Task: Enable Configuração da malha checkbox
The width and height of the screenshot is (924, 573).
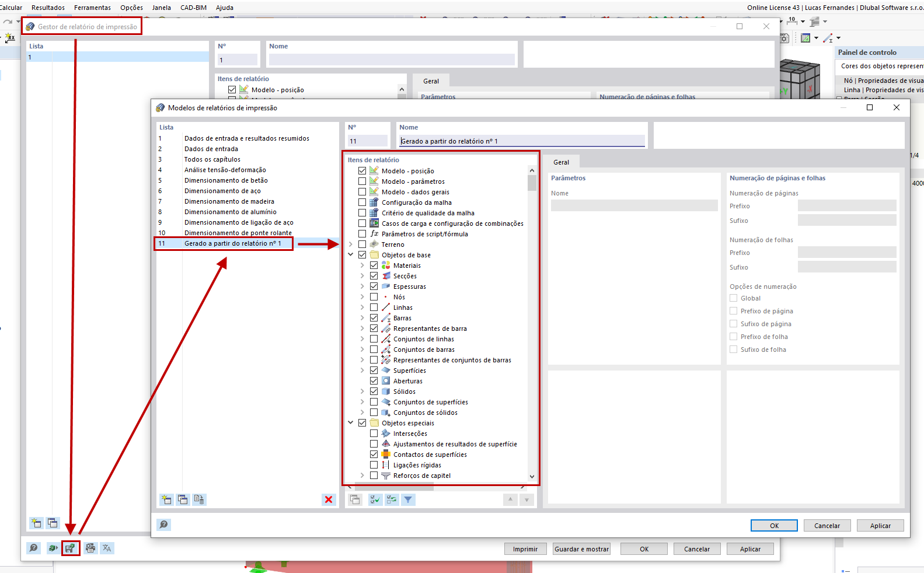Action: (x=362, y=202)
